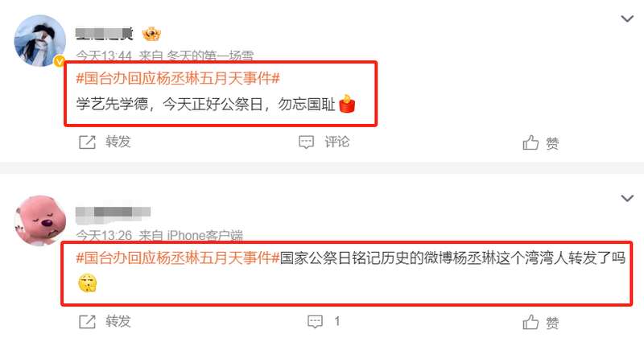Viewport: 644px width, 338px height.
Task: Open hashtag topic link in second post
Action: [x=178, y=258]
